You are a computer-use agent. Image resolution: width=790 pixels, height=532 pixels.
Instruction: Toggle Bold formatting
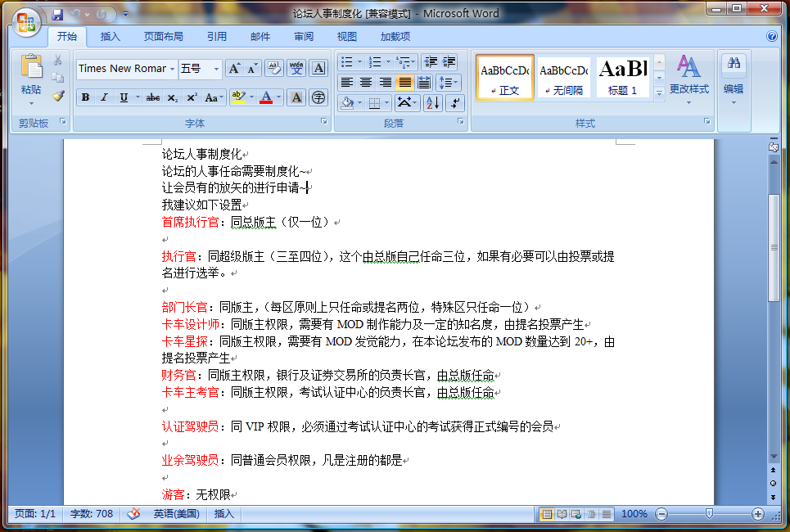[86, 97]
